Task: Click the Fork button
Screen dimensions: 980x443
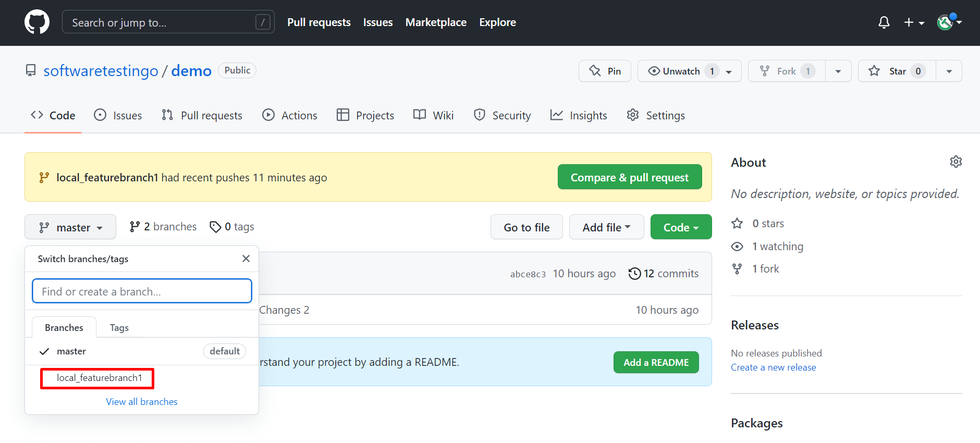Action: tap(787, 71)
